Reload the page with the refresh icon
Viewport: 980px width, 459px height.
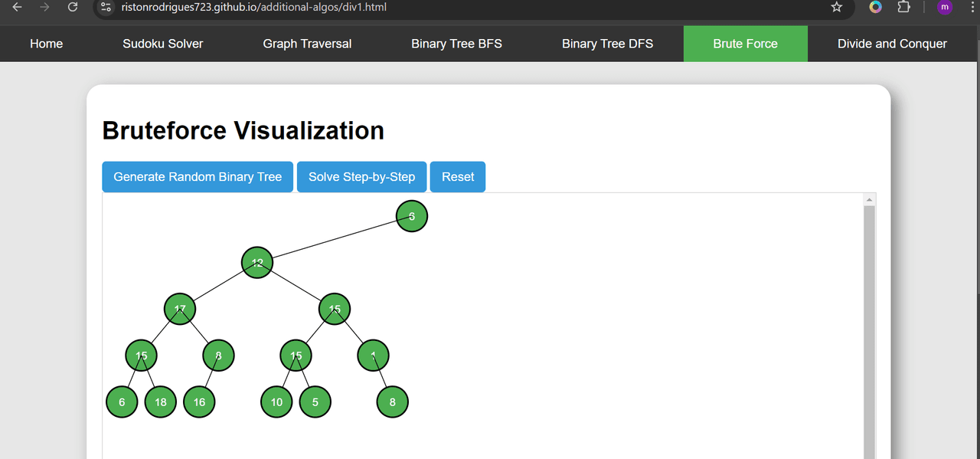click(x=73, y=7)
